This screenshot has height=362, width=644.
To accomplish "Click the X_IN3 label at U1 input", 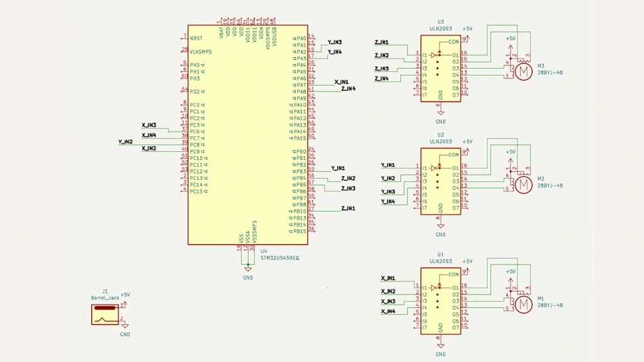I will (388, 302).
